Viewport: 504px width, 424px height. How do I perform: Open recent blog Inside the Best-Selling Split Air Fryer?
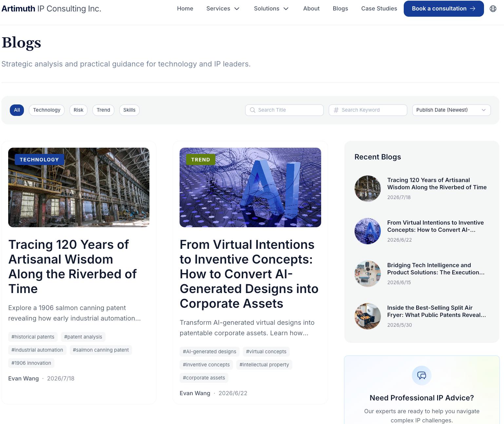436,311
